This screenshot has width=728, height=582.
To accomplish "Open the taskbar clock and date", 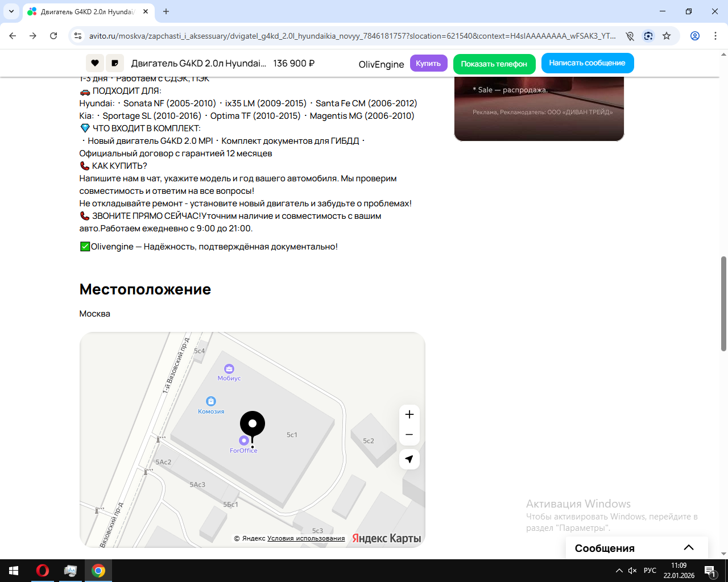I will [x=679, y=571].
